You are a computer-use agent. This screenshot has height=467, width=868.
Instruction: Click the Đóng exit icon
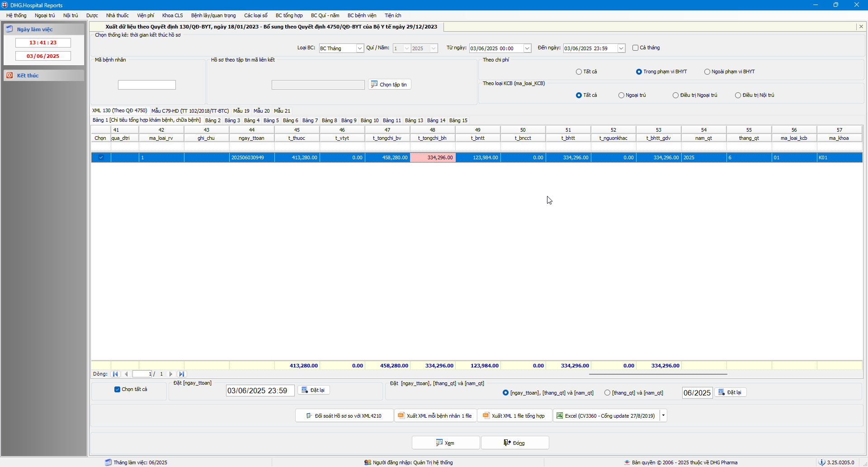coord(507,443)
